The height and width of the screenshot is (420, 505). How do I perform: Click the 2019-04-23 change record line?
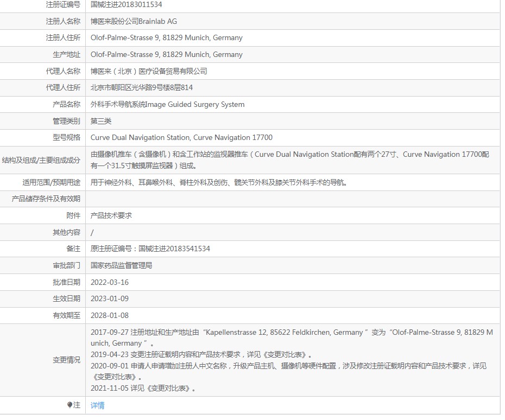tap(201, 355)
